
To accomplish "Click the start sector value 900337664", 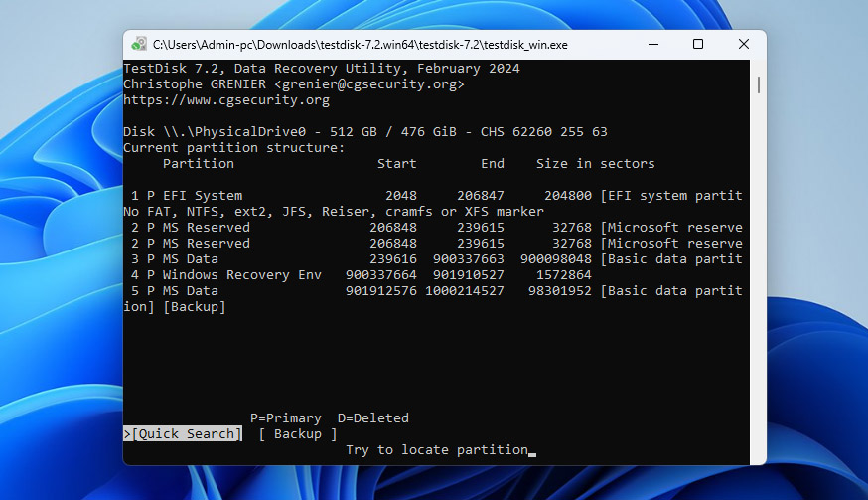I will [380, 275].
